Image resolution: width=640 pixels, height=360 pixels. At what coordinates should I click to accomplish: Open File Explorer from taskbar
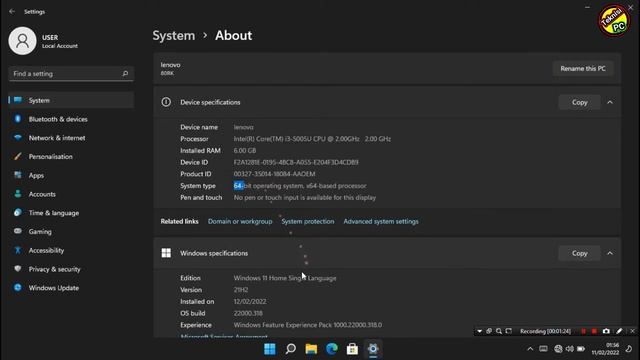tap(311, 349)
